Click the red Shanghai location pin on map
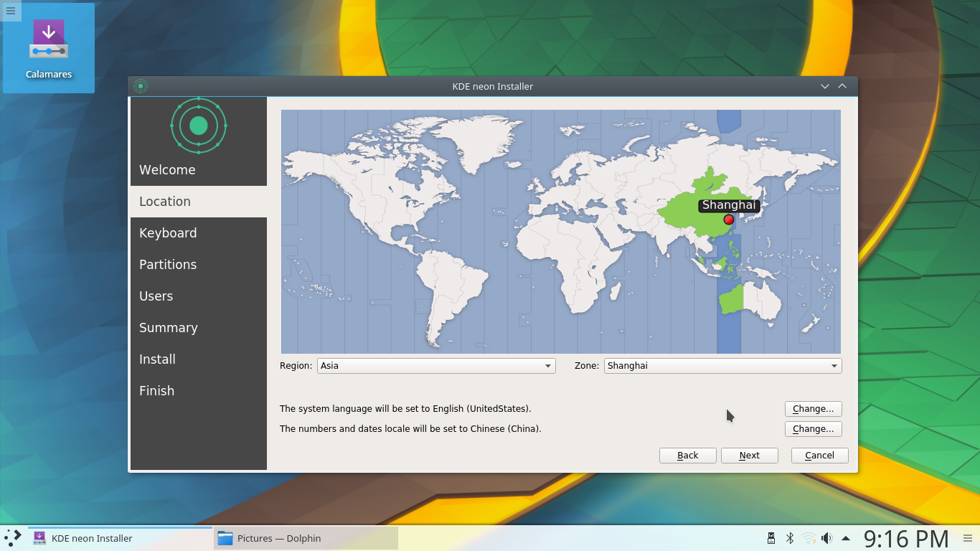 pos(729,220)
